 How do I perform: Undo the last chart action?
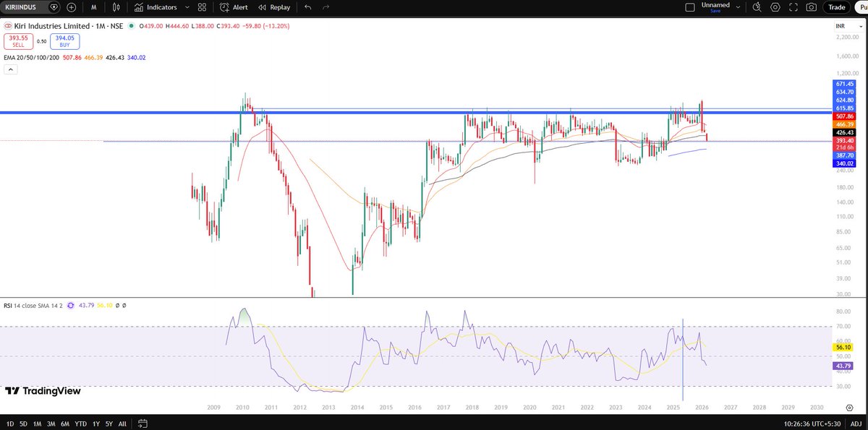coord(308,7)
